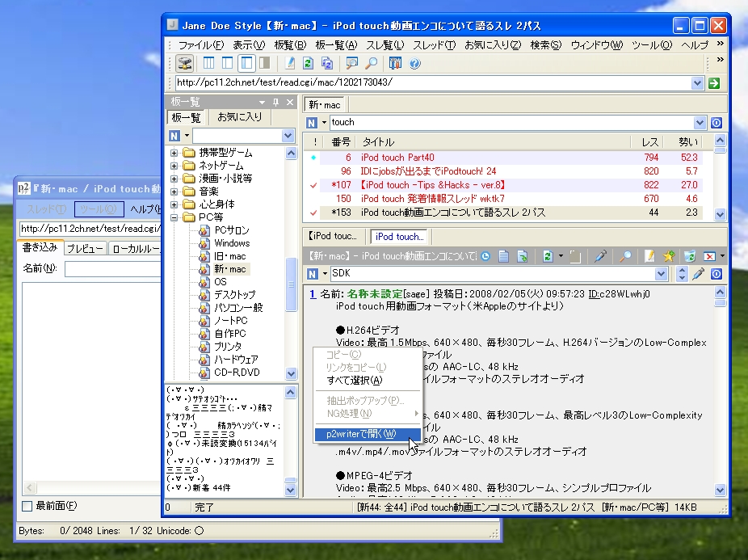Click the refresh all documents icon

(327, 64)
